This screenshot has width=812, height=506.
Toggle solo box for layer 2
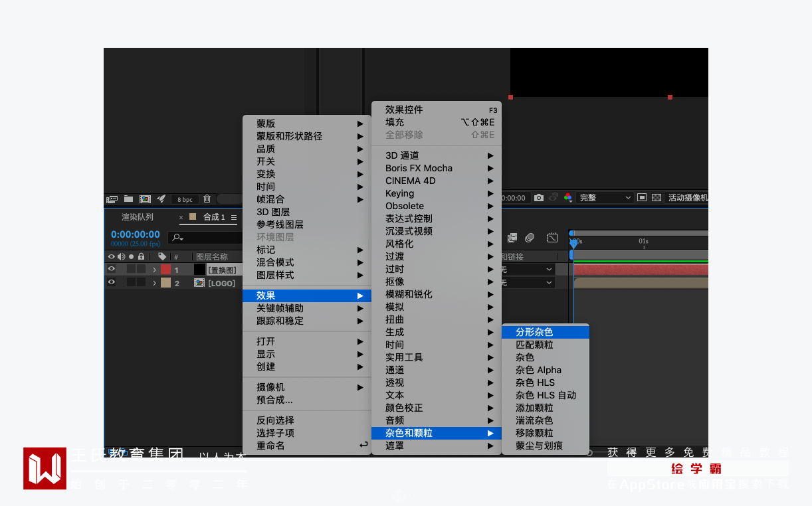(x=132, y=283)
